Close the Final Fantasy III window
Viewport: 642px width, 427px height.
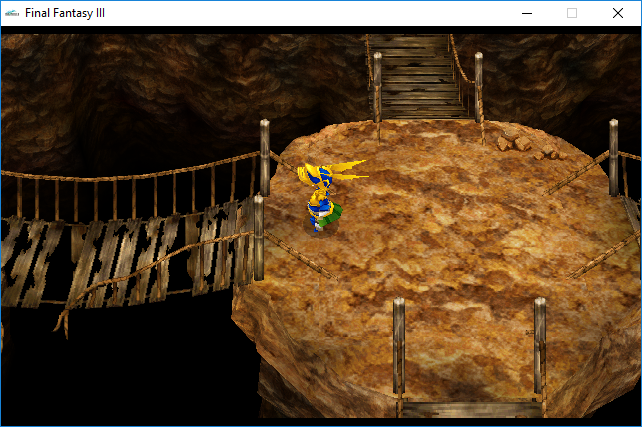[618, 13]
